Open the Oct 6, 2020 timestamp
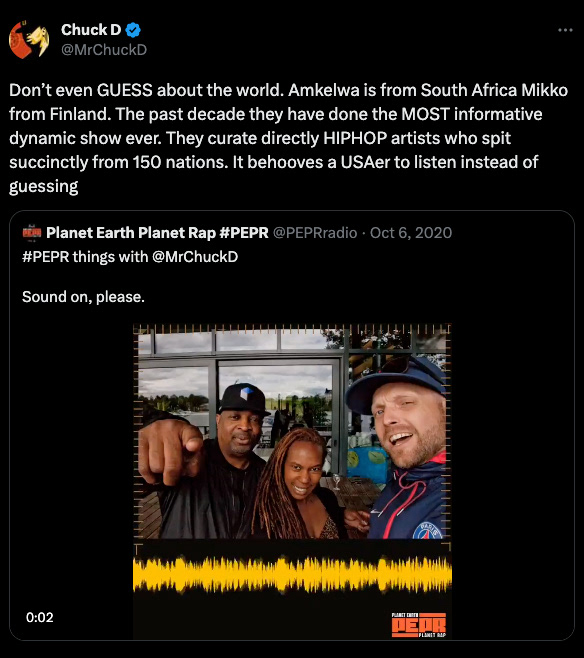The image size is (584, 658). click(411, 232)
